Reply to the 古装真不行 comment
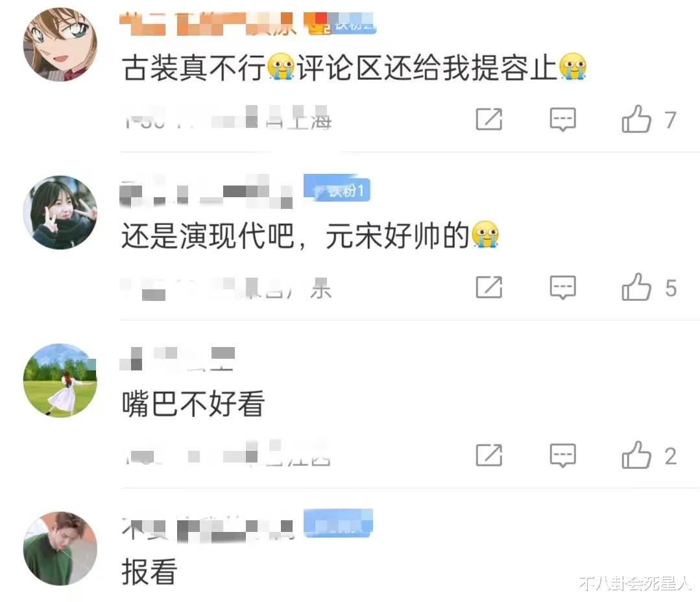This screenshot has width=700, height=602. click(x=562, y=119)
